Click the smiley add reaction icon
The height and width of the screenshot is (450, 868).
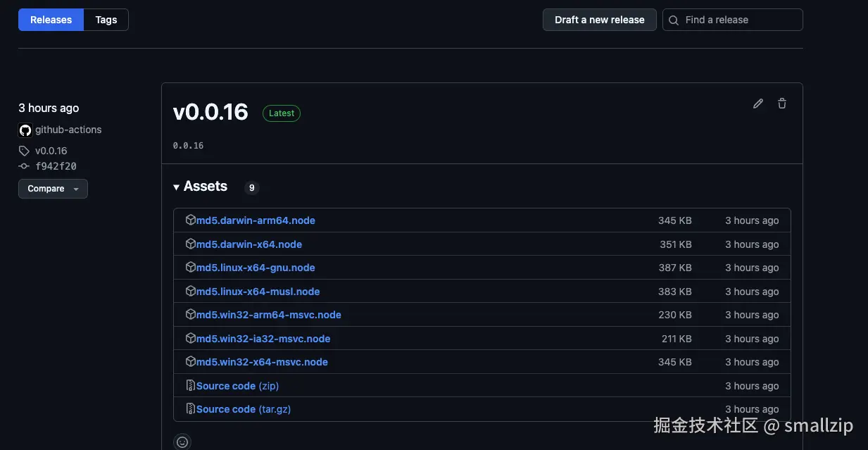pyautogui.click(x=182, y=442)
